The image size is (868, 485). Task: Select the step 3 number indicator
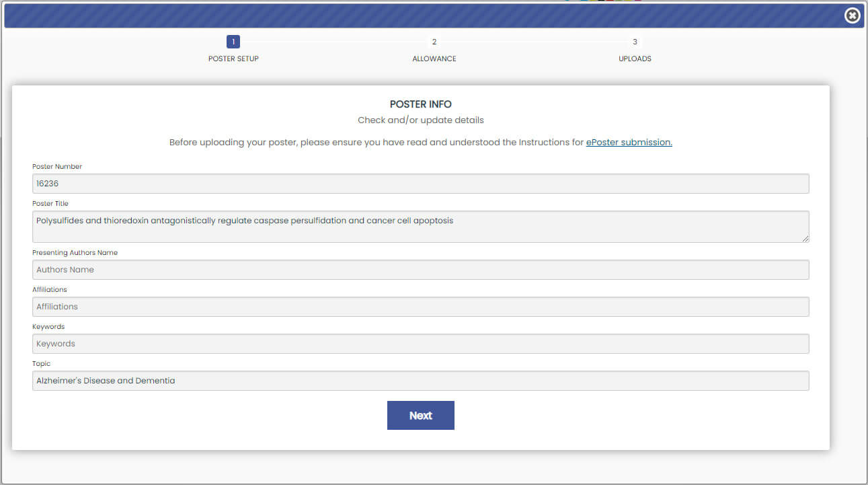tap(635, 42)
